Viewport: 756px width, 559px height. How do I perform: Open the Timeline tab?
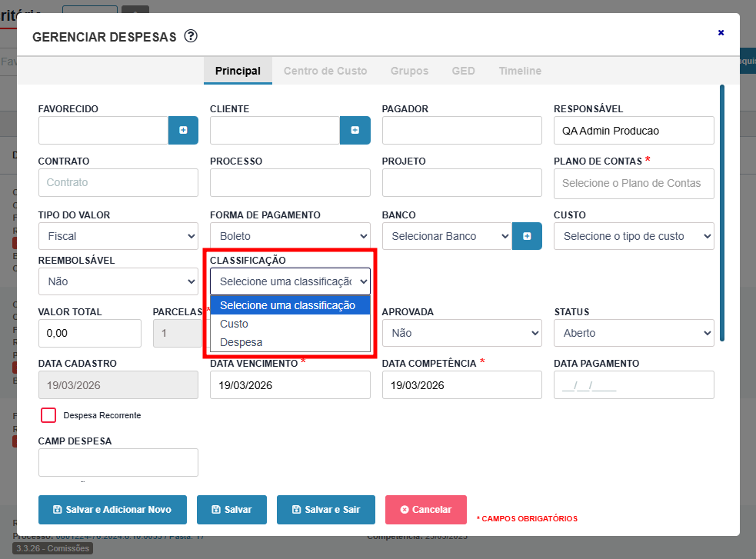[520, 71]
